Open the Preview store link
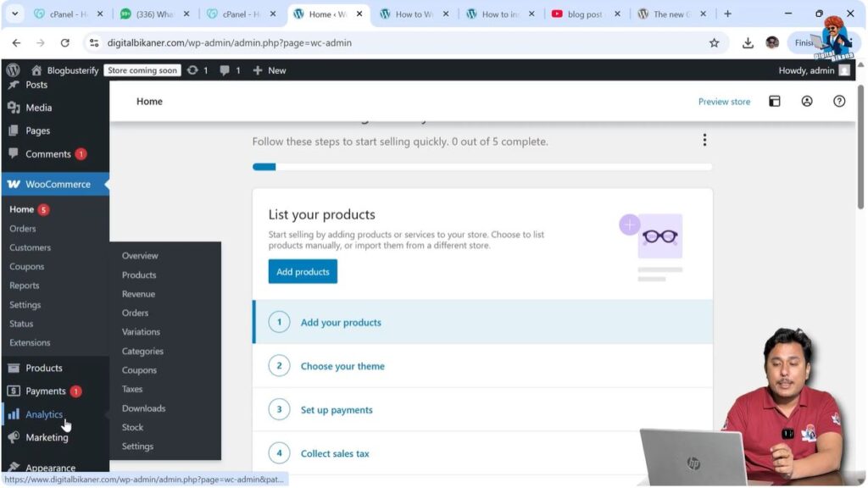This screenshot has height=488, width=868. tap(724, 101)
